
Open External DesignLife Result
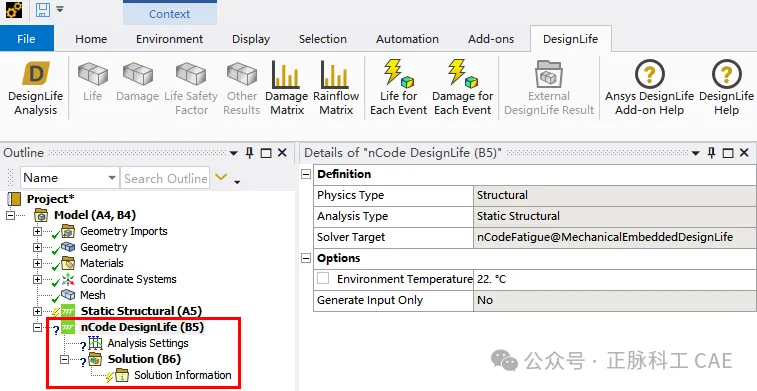(x=549, y=88)
